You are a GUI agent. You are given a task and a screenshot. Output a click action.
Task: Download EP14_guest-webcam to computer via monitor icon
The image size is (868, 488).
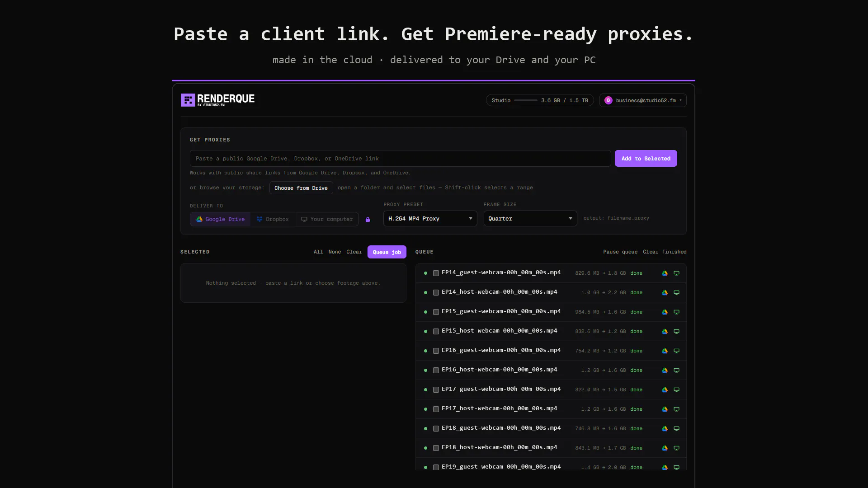pos(676,273)
